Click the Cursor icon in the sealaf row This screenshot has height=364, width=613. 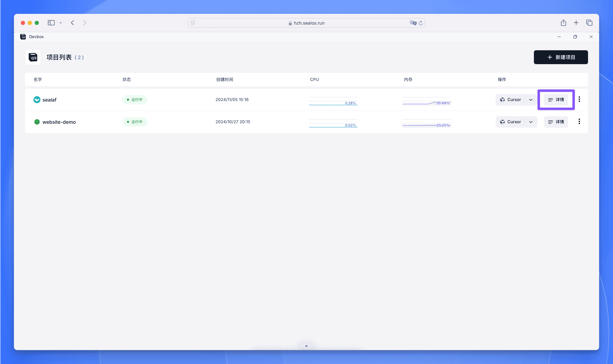pos(502,100)
